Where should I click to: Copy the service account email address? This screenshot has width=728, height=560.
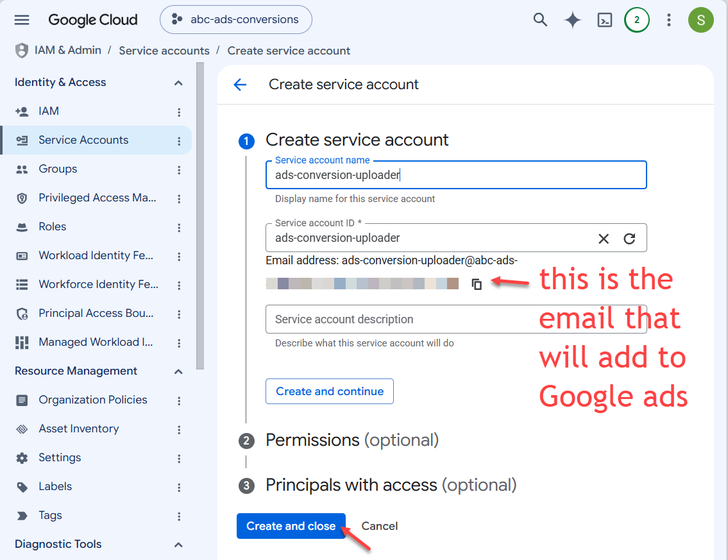pos(477,284)
